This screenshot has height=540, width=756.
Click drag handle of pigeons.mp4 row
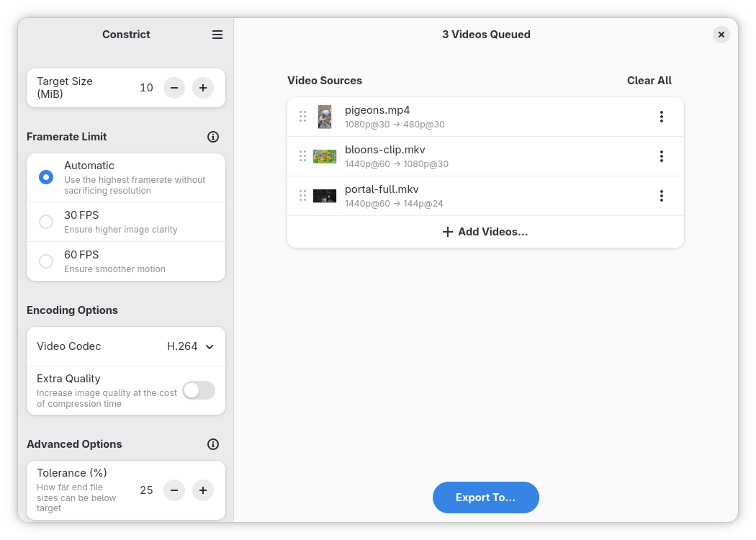point(302,117)
